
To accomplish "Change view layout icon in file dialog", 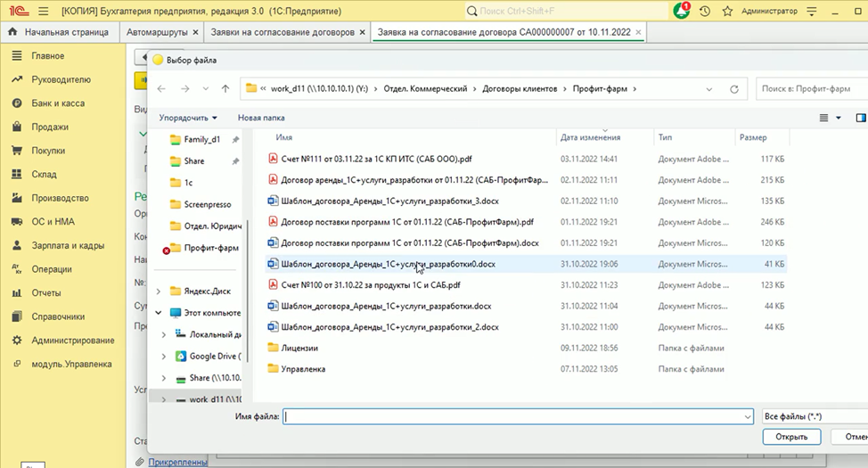I will [x=823, y=118].
